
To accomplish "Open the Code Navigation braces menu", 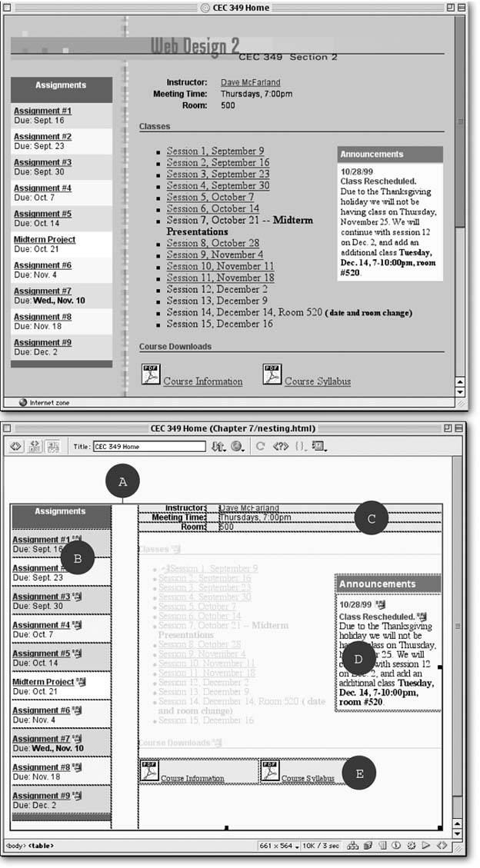I will click(x=299, y=446).
